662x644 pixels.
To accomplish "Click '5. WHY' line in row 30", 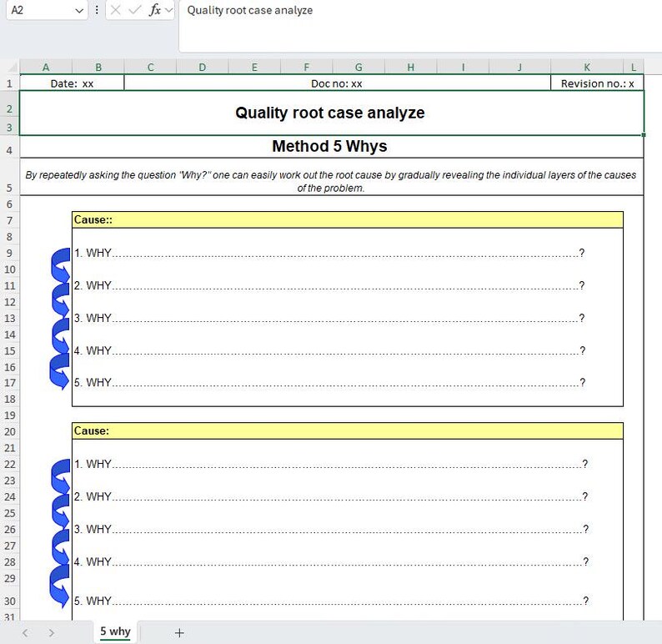I will (x=331, y=601).
